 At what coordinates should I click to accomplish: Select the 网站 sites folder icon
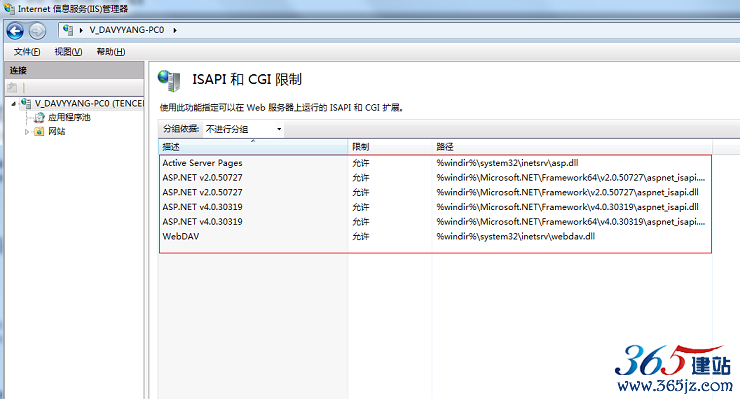[39, 131]
